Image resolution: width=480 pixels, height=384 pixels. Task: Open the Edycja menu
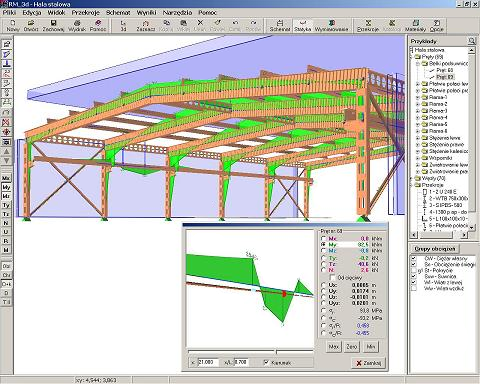[x=32, y=13]
